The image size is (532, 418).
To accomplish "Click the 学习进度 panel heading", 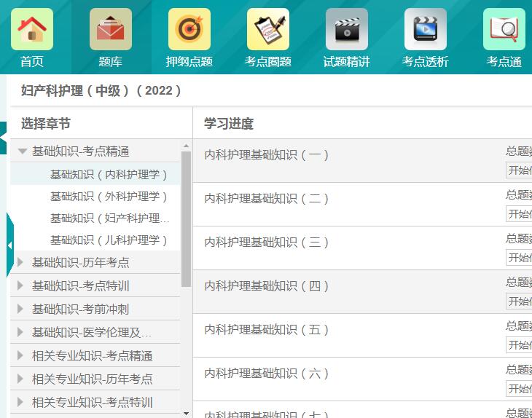I will click(229, 123).
